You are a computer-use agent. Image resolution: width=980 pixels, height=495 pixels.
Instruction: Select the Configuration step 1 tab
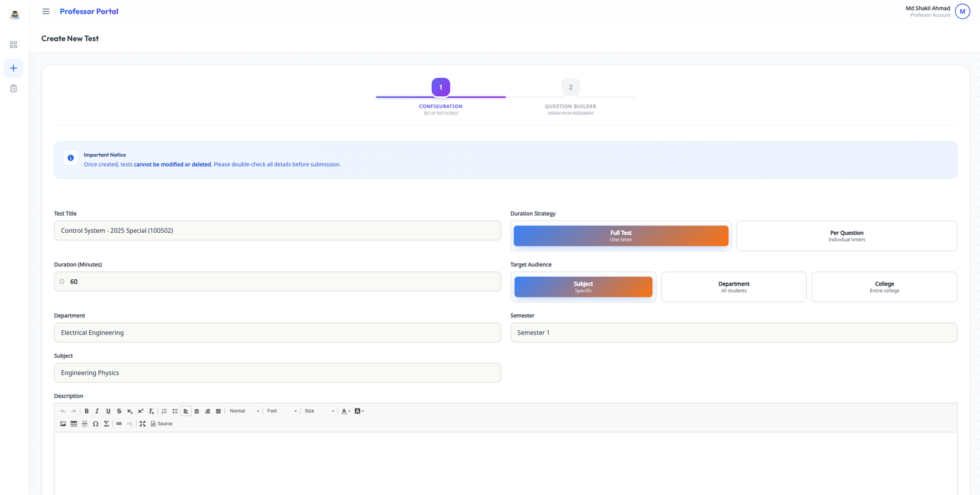(x=440, y=88)
